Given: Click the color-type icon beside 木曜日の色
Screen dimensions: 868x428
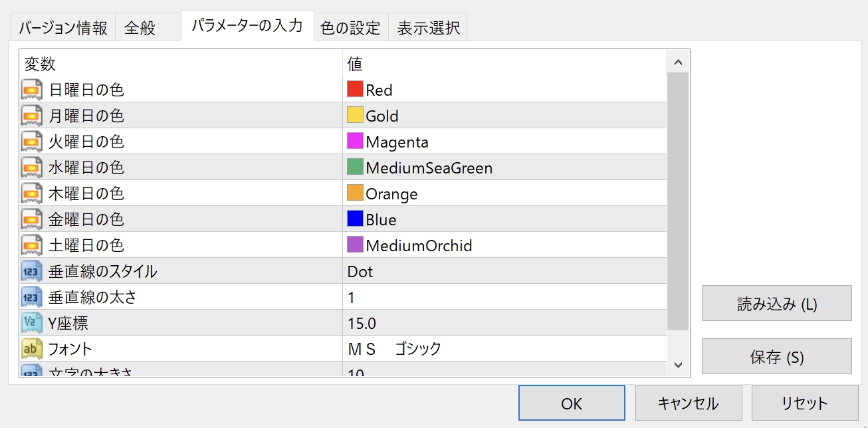Looking at the screenshot, I should pos(31,193).
